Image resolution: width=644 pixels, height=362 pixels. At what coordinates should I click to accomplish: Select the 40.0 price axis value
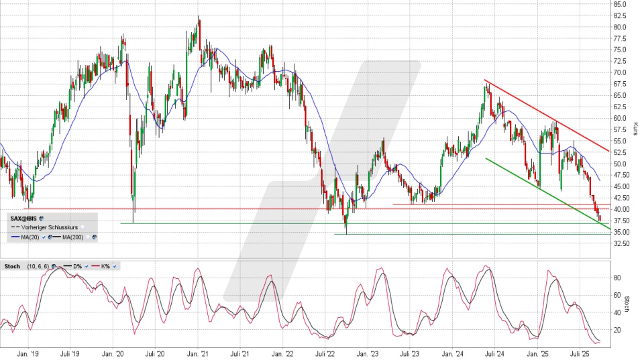pos(620,209)
